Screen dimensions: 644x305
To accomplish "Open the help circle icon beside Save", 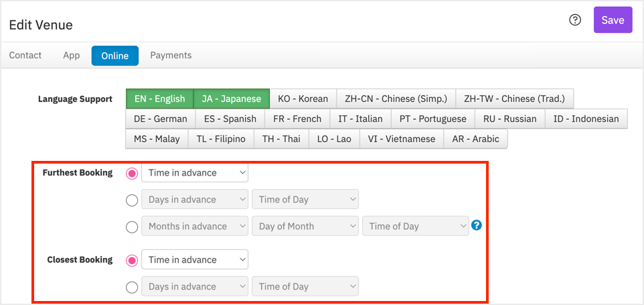I will click(x=575, y=19).
